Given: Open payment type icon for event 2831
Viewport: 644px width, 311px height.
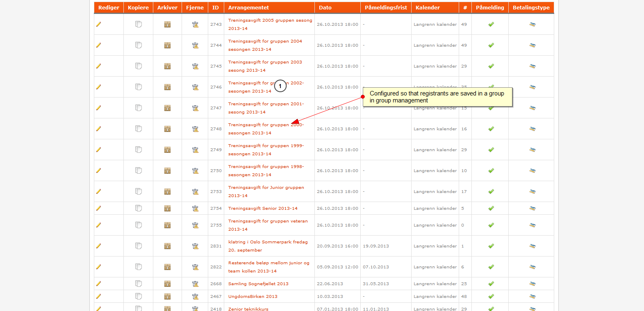Looking at the screenshot, I should pyautogui.click(x=532, y=246).
